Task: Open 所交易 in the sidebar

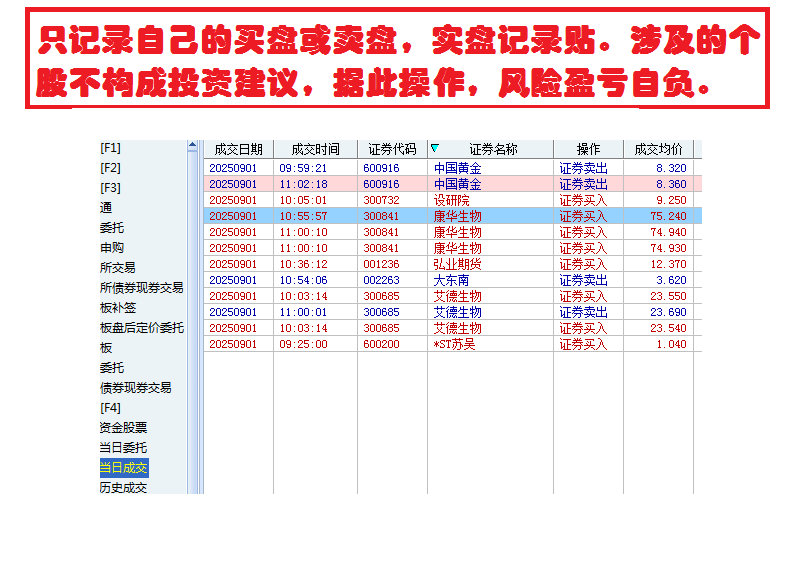Action: click(118, 268)
